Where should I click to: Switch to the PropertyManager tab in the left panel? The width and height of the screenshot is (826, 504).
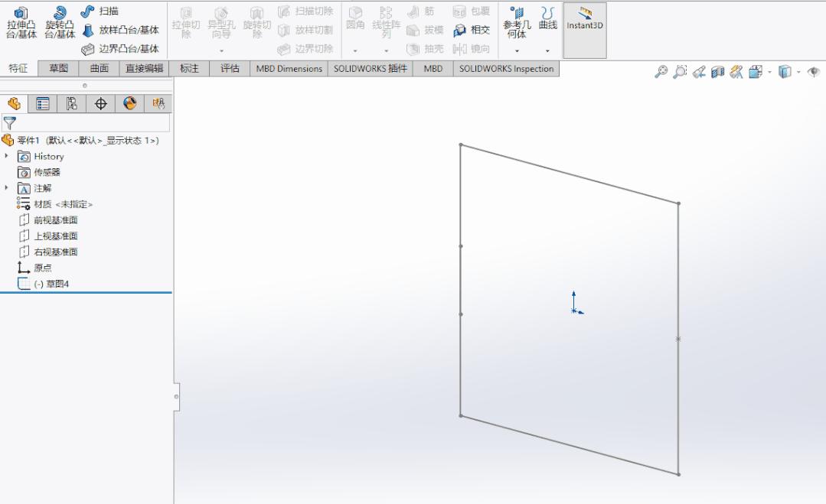[44, 104]
